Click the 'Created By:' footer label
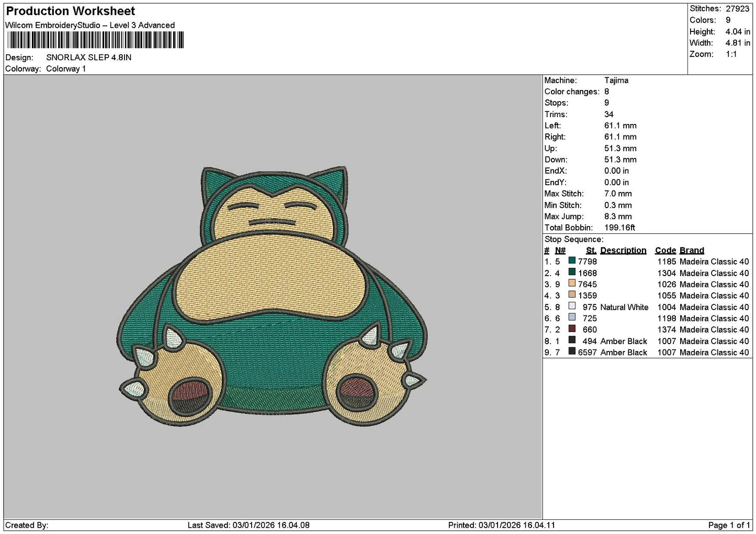The height and width of the screenshot is (534, 756). 27,525
